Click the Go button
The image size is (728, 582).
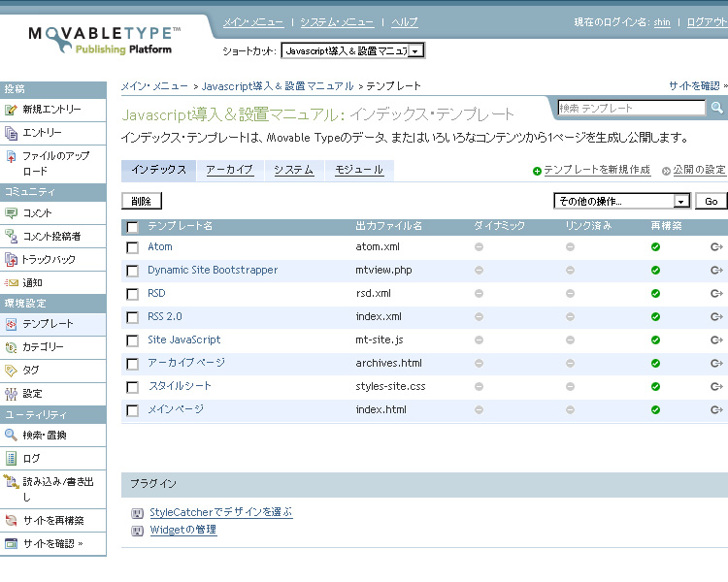711,201
